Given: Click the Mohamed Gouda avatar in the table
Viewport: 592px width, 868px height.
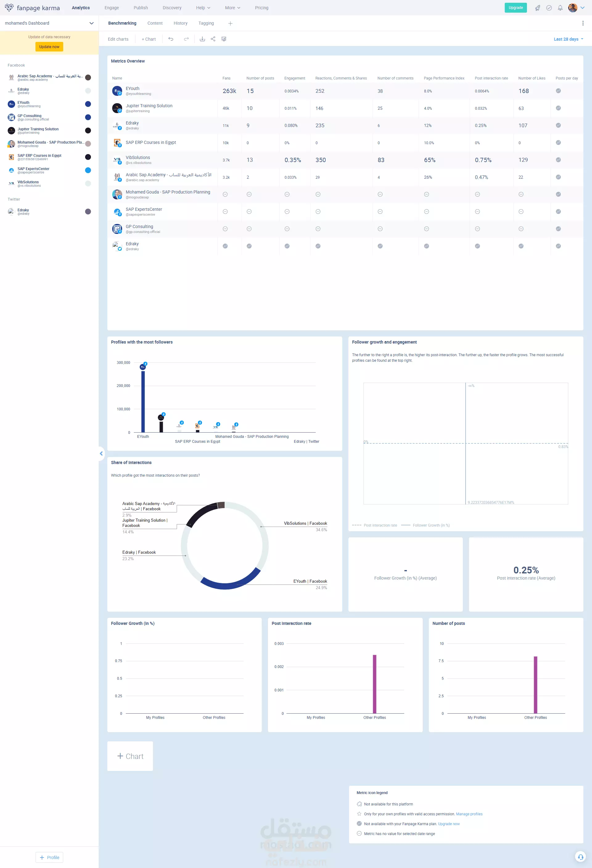Looking at the screenshot, I should [117, 194].
